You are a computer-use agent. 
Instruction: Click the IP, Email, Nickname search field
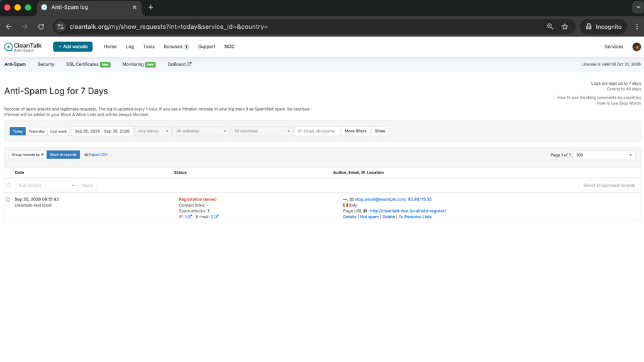click(x=317, y=131)
